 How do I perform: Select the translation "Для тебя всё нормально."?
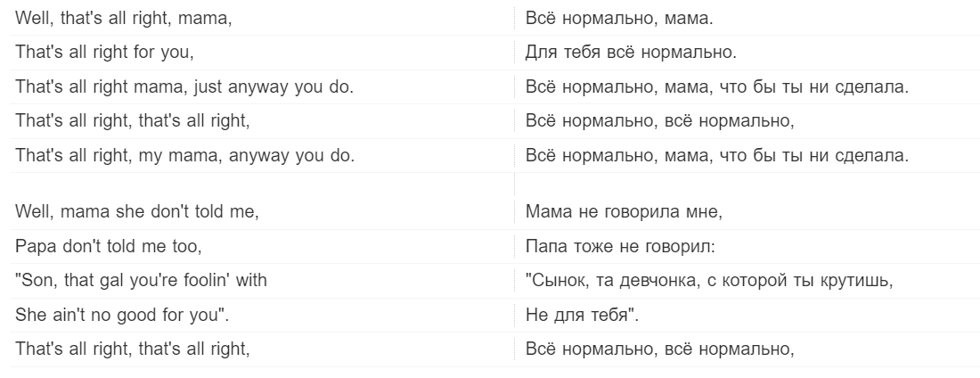click(x=631, y=53)
